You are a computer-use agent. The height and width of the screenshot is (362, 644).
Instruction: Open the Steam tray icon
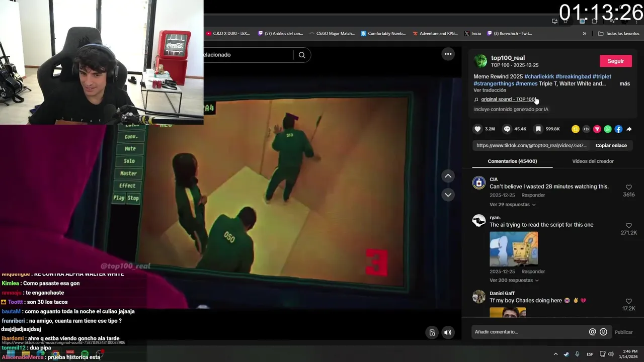(x=567, y=354)
